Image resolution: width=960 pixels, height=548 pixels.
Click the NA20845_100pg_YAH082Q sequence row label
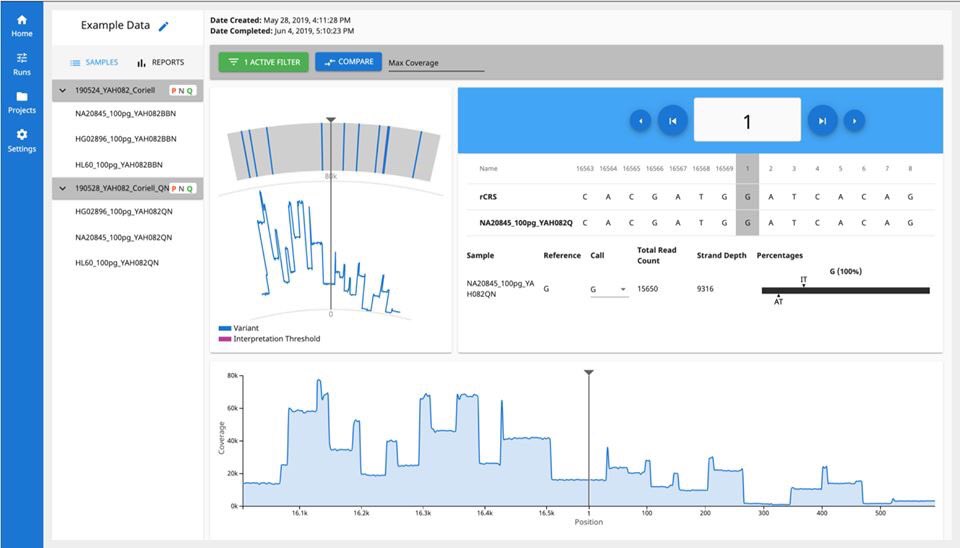pos(526,223)
